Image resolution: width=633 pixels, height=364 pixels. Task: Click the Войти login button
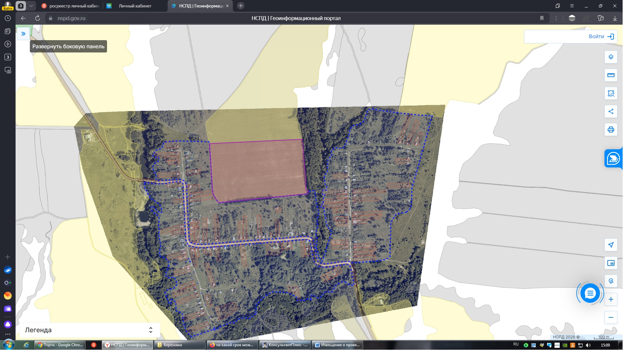click(571, 37)
